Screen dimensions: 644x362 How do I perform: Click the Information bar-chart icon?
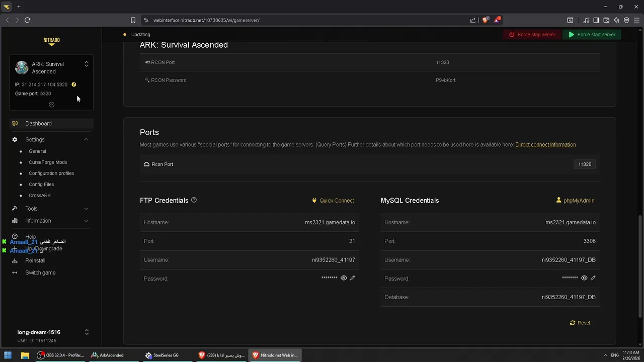tap(15, 221)
